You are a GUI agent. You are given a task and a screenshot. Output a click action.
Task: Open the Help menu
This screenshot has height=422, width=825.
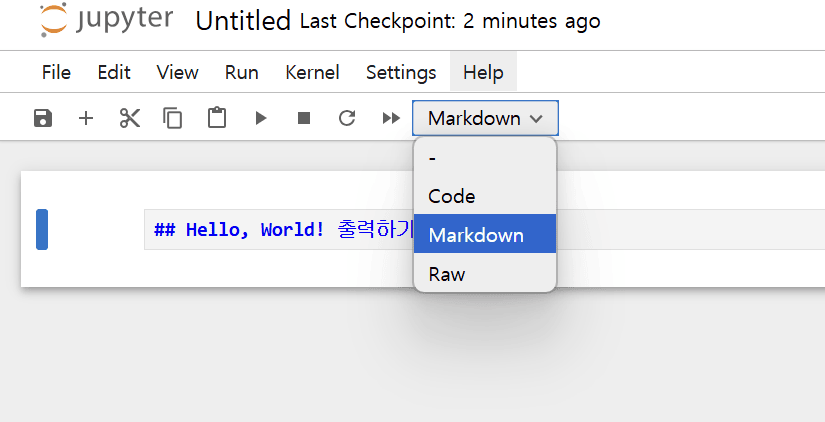pos(483,72)
